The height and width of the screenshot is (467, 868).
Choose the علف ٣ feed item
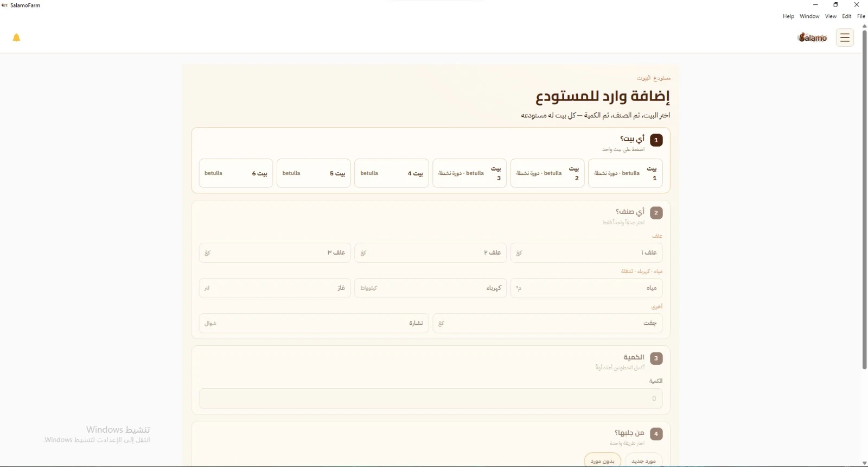275,253
